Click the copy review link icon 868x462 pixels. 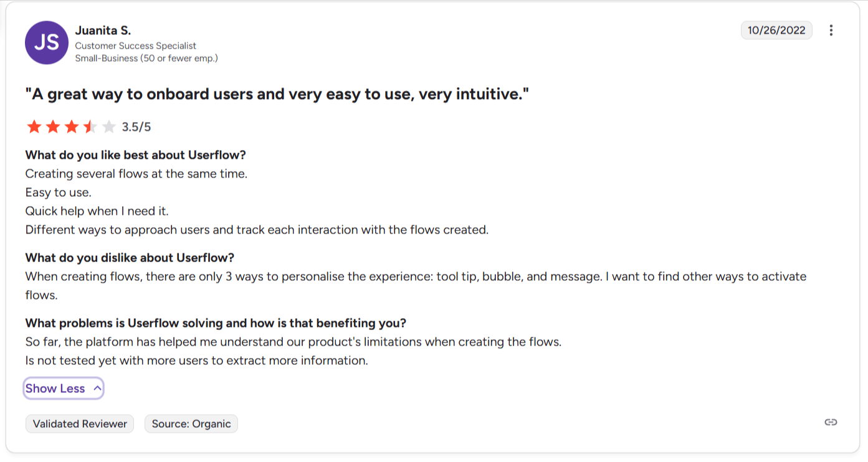point(831,422)
